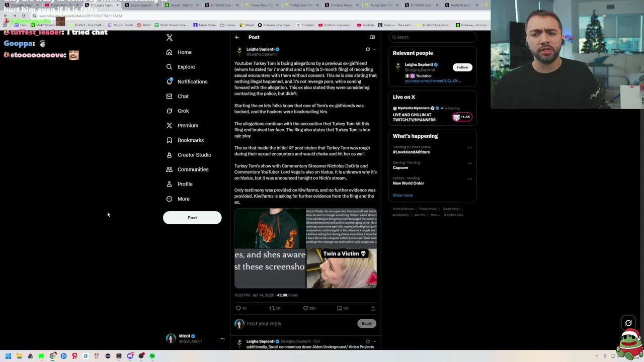Follow Leigha Sapienti in Relevant people
The image size is (644, 362).
(462, 67)
